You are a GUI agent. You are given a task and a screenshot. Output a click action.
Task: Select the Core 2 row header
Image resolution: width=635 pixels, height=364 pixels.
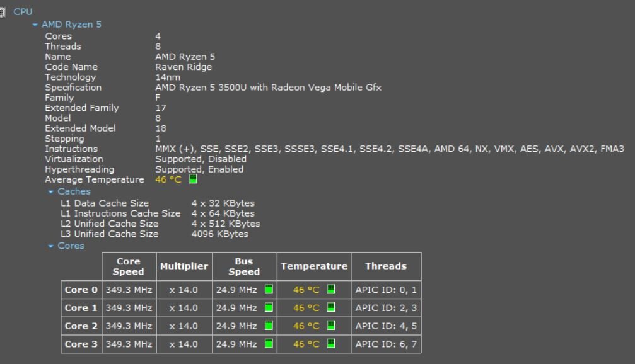81,326
